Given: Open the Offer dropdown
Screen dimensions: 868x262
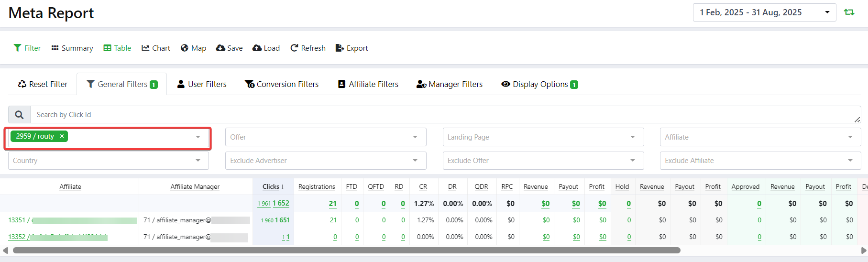Looking at the screenshot, I should pyautogui.click(x=325, y=137).
